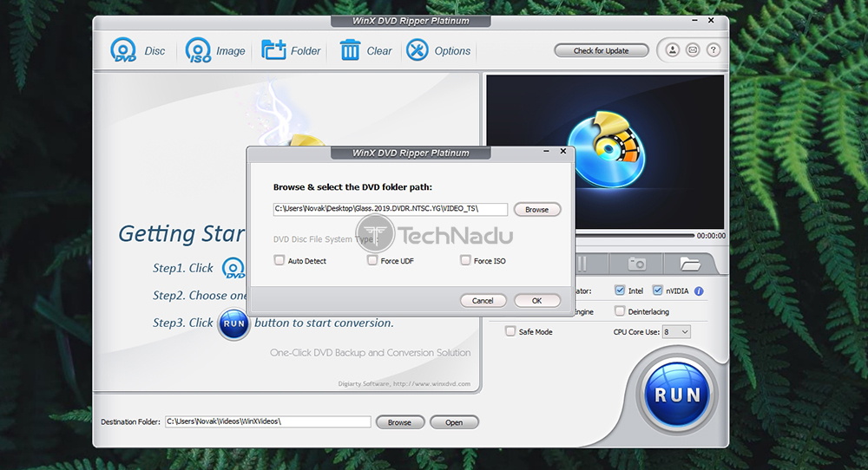
Task: Toggle Intel hardware acceleration
Action: [x=620, y=290]
